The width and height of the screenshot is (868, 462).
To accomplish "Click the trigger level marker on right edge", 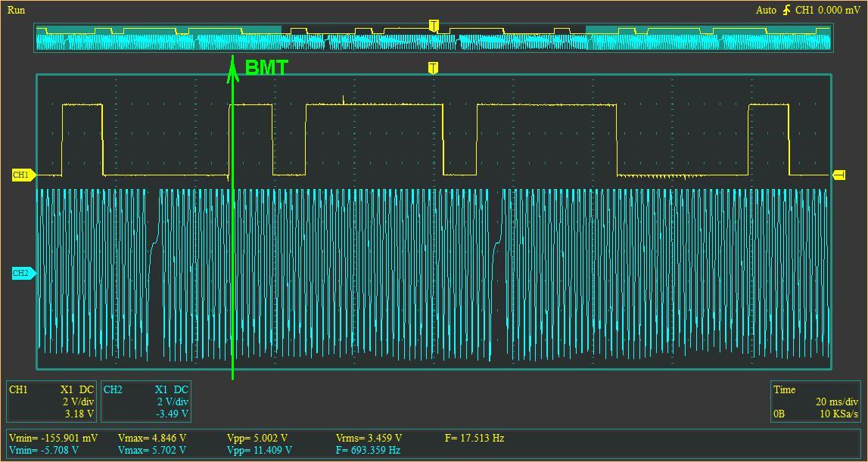I will pyautogui.click(x=838, y=175).
